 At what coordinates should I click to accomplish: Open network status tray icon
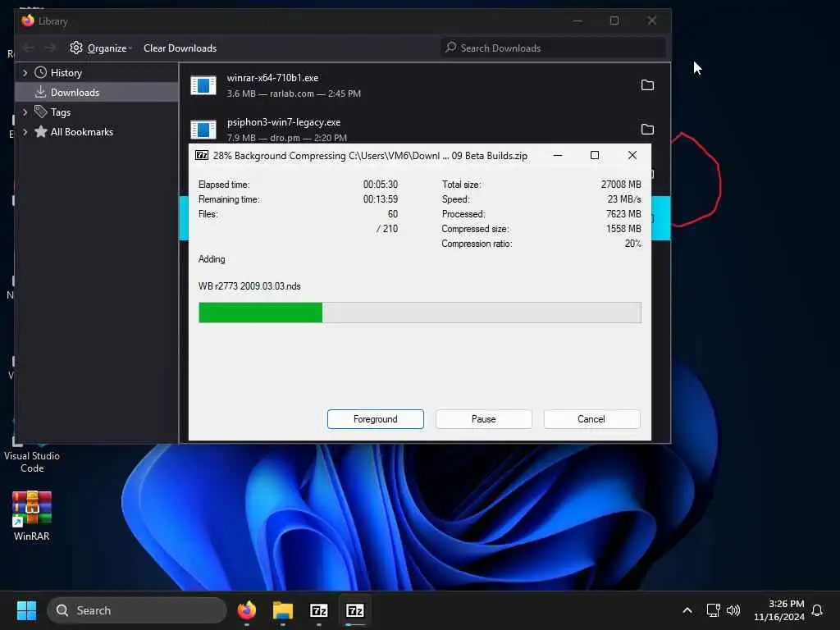[x=713, y=610]
